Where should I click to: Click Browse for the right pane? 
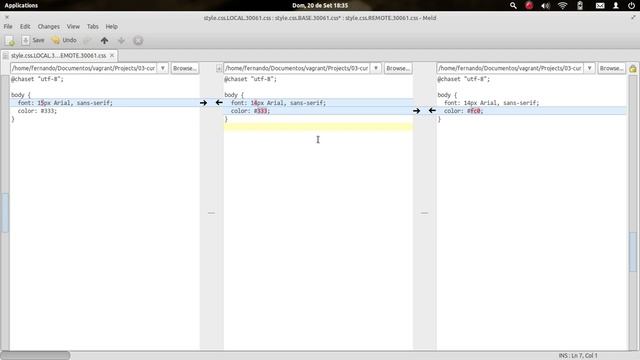(611, 68)
